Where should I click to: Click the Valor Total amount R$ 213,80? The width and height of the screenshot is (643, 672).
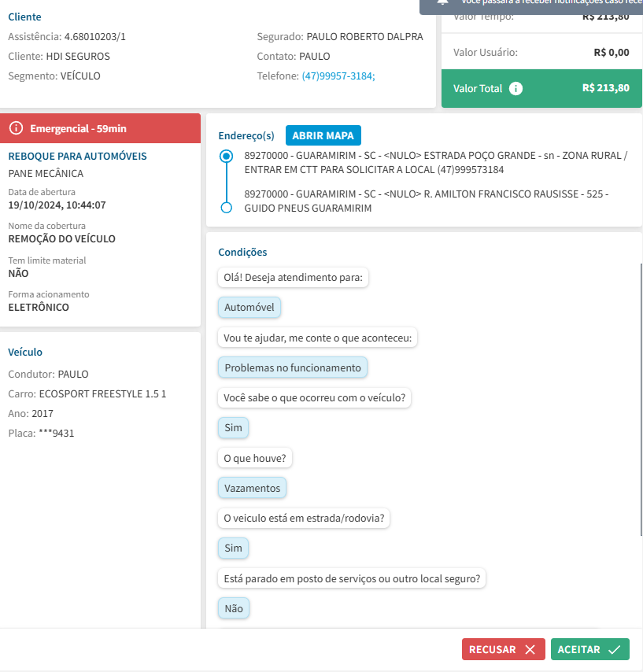pos(606,88)
